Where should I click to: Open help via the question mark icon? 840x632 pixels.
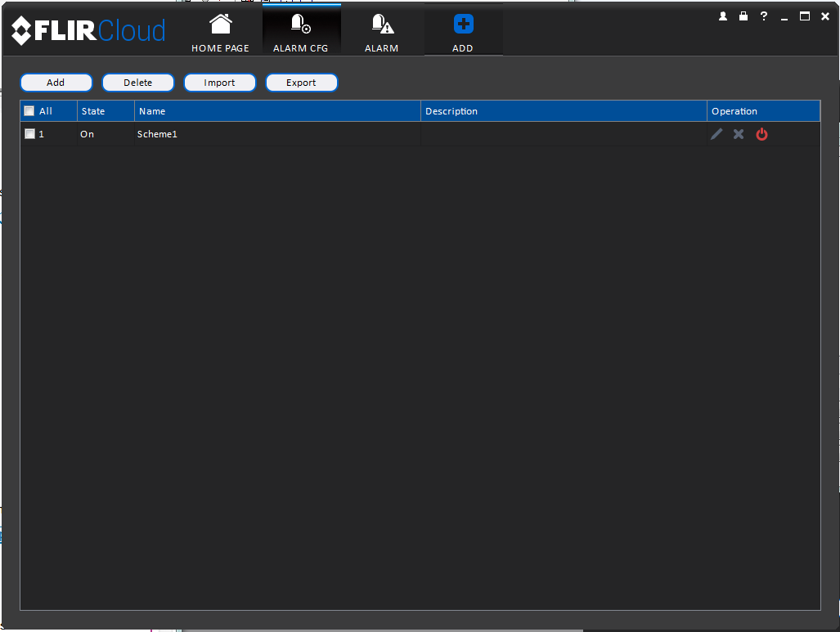coord(764,16)
